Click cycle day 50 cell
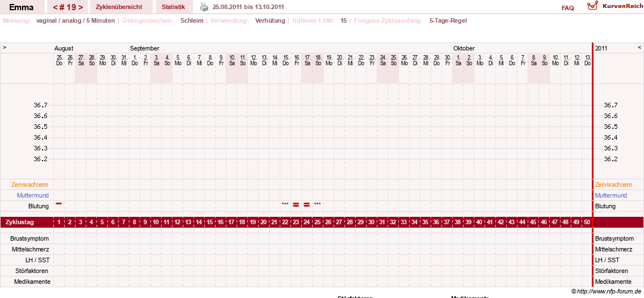This screenshot has width=644, height=298. pyautogui.click(x=587, y=222)
